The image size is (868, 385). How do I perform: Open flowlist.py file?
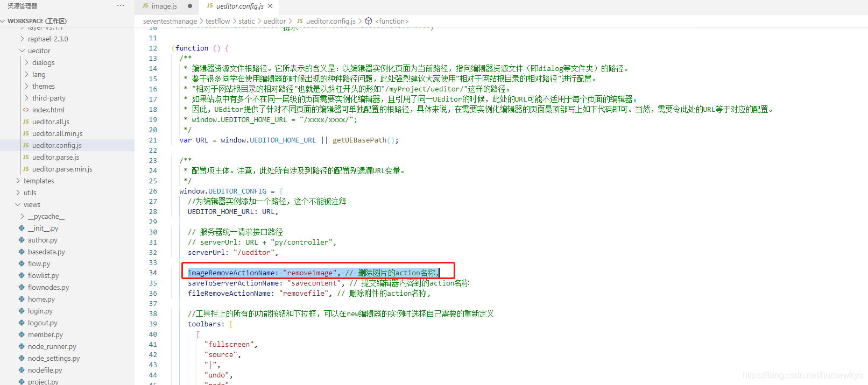(43, 275)
